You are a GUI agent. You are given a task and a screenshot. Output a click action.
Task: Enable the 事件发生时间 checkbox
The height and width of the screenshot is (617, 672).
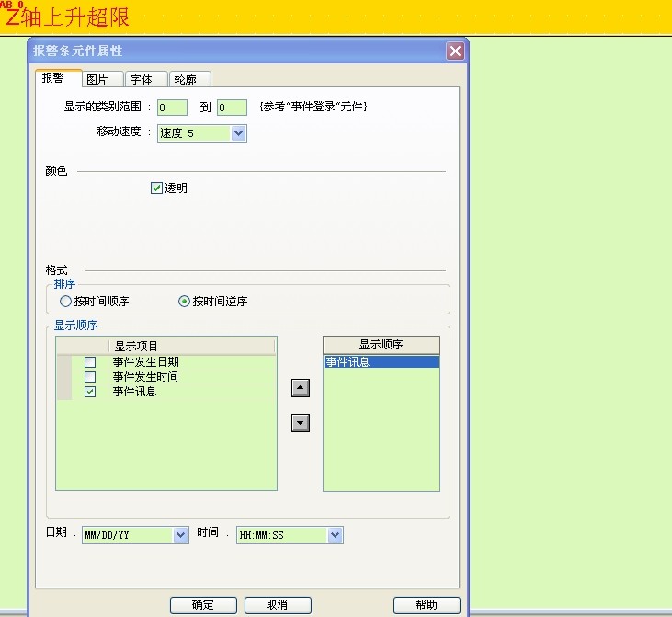(90, 377)
